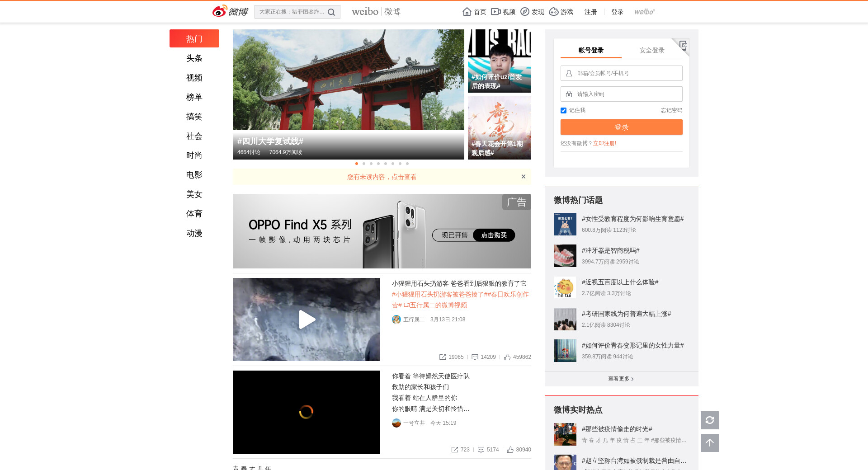Expand 查看更多 under hot topics
This screenshot has width=868, height=470.
click(621, 379)
